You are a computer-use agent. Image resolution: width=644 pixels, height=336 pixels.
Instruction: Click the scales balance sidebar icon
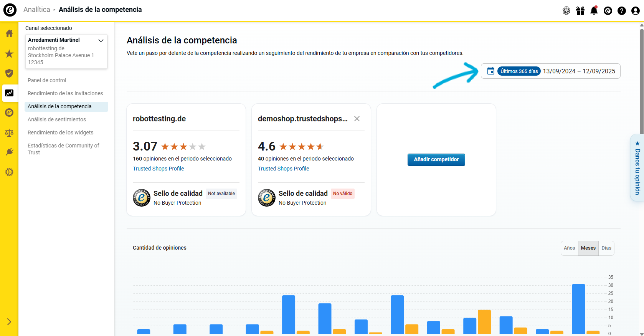pos(9,133)
